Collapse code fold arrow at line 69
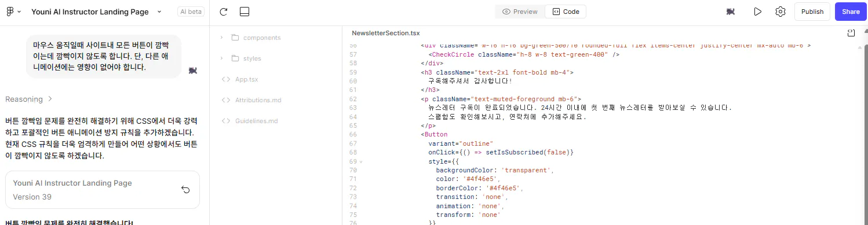 click(x=361, y=161)
